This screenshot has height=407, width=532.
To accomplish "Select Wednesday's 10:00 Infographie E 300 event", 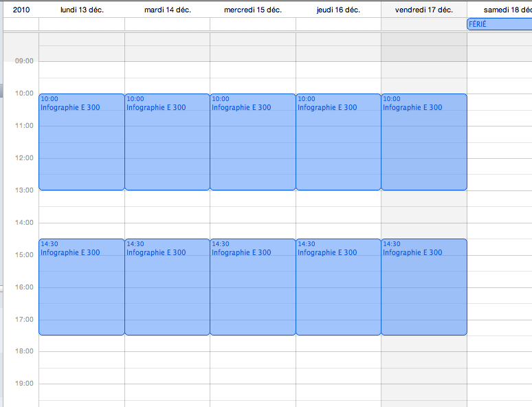I will coord(252,142).
